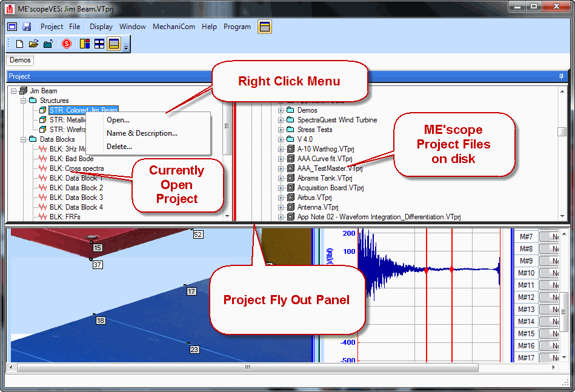
Task: Select App Note 02 - Waveform Integration_Differentiation.VTprj
Action: click(379, 217)
